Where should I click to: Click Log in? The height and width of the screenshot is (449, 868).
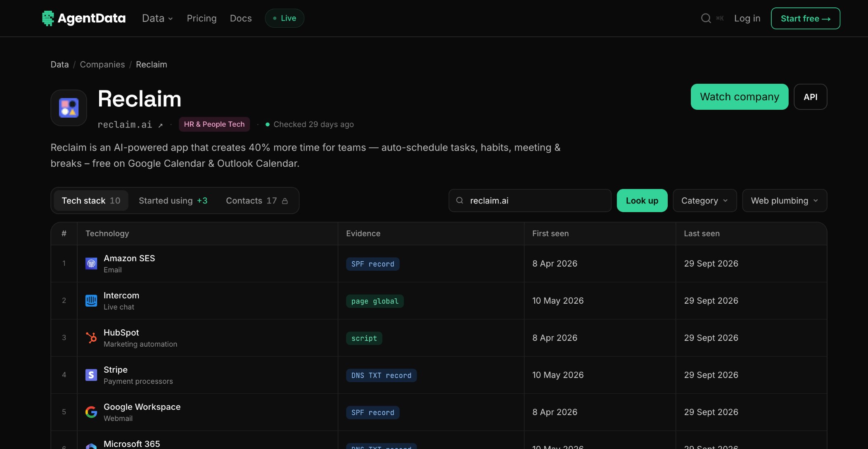(747, 18)
